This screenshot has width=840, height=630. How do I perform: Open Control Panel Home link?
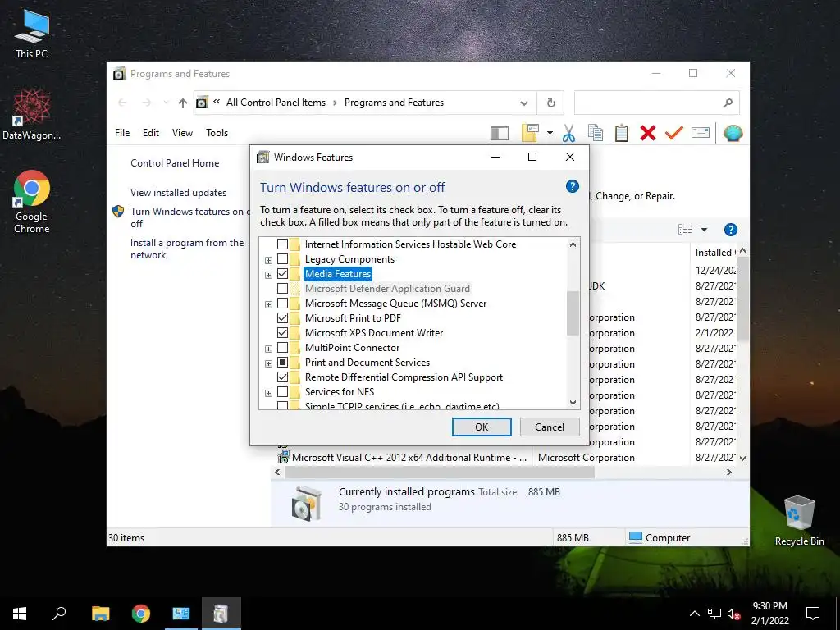175,163
